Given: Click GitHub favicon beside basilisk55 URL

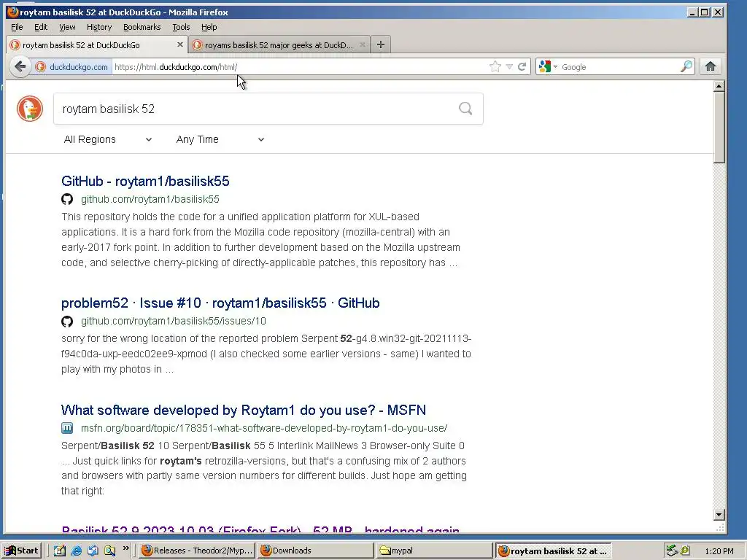Looking at the screenshot, I should click(x=67, y=199).
